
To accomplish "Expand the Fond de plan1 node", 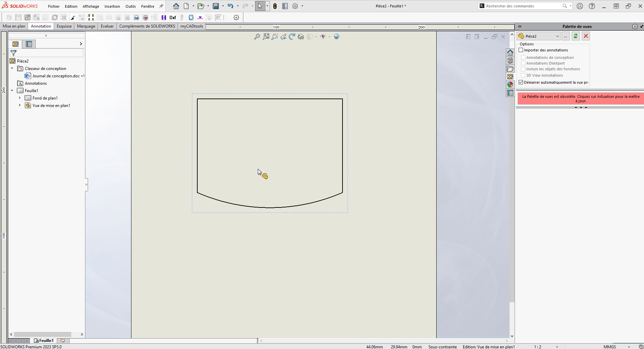I will [20, 98].
